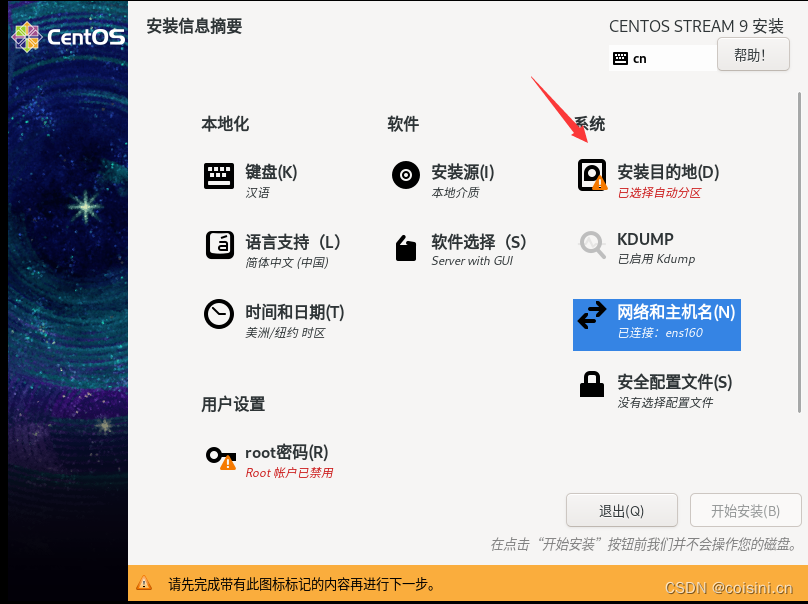Click the 已连接：ens160 status text
Screen dimensions: 808x604
[x=660, y=333]
